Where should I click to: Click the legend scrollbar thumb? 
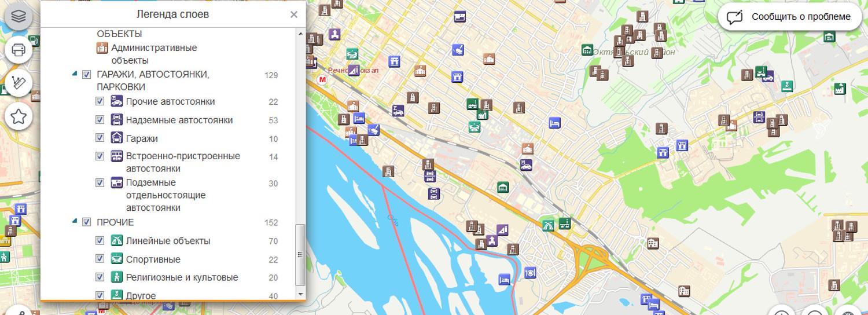tap(300, 255)
